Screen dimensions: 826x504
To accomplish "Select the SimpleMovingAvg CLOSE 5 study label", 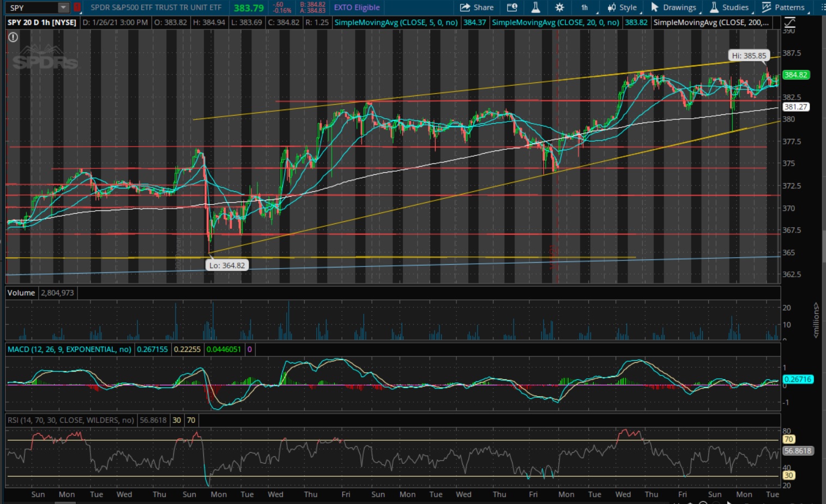I will tap(396, 22).
